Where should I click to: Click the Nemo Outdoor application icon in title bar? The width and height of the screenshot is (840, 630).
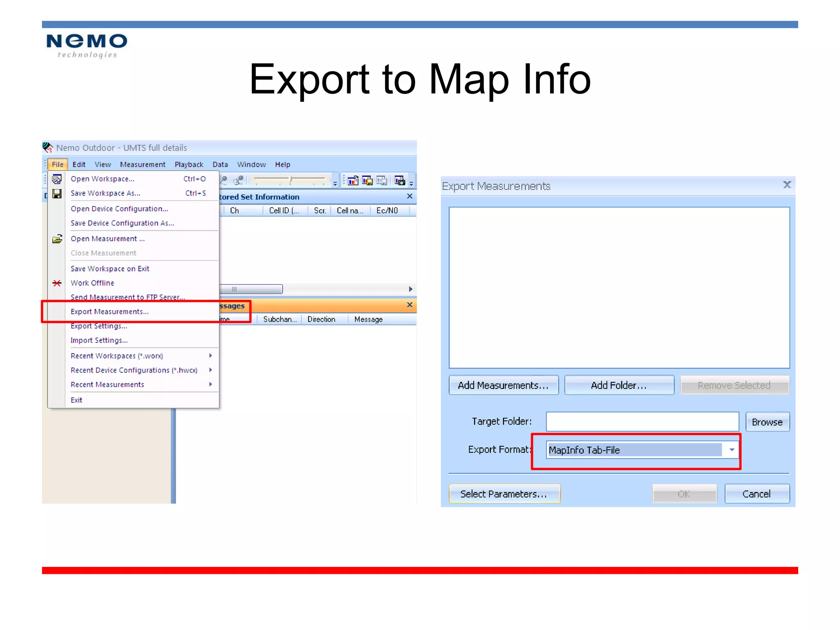pos(48,147)
